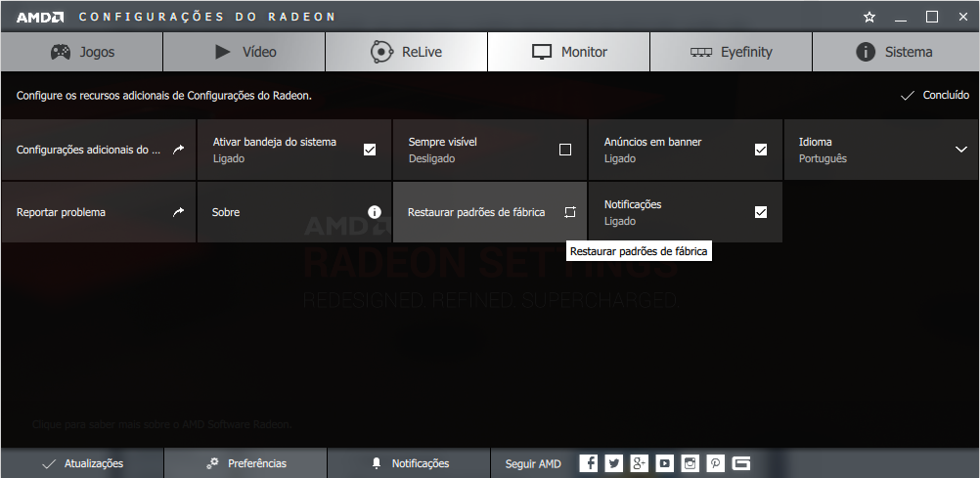Switch to the Vídeo tab
The height and width of the screenshot is (478, 980).
[245, 52]
